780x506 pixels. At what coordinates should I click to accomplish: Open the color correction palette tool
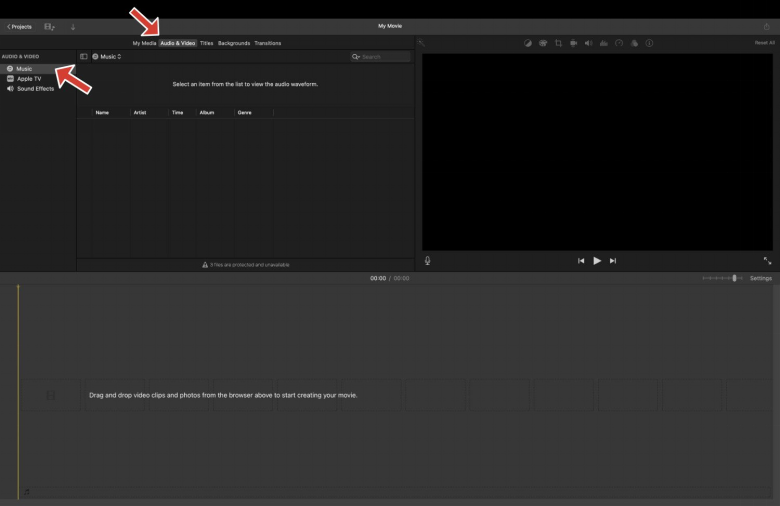pyautogui.click(x=543, y=43)
